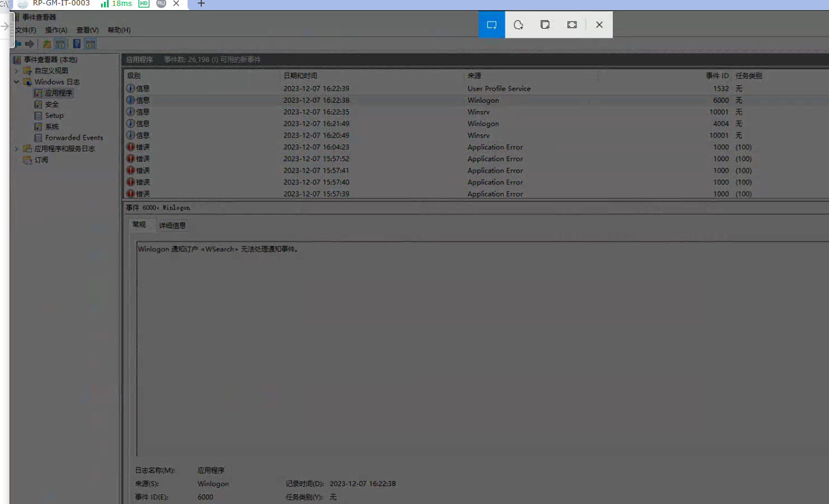Open the 操作(A) menu

56,30
